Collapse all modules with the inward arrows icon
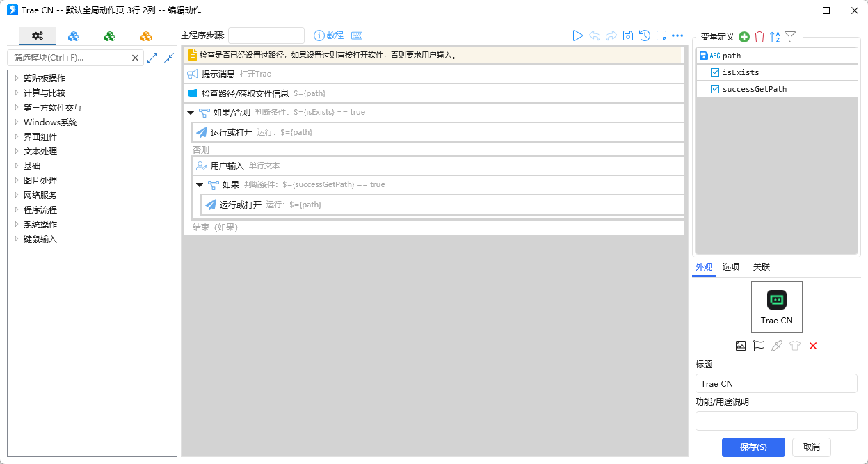The image size is (868, 464). (x=169, y=58)
